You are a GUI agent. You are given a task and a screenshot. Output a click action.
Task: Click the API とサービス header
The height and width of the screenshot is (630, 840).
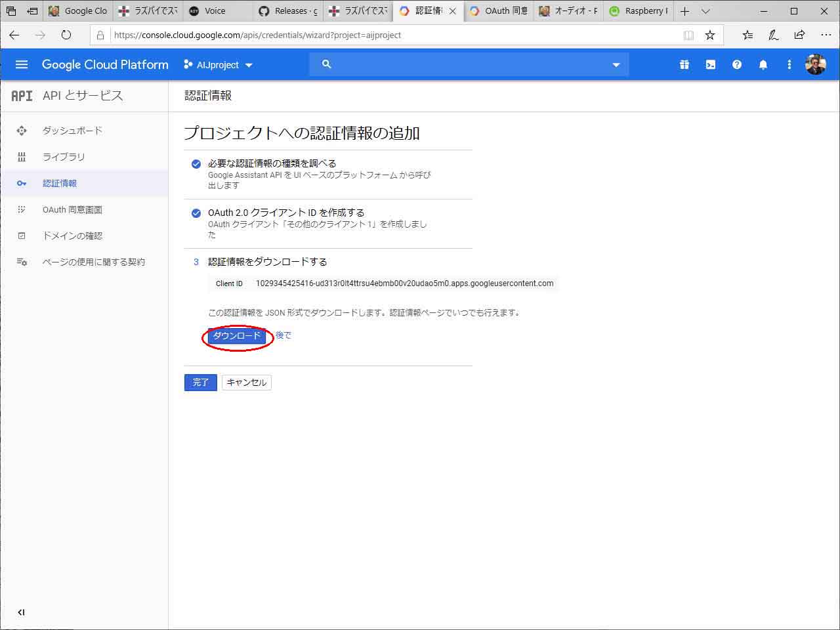coord(83,95)
